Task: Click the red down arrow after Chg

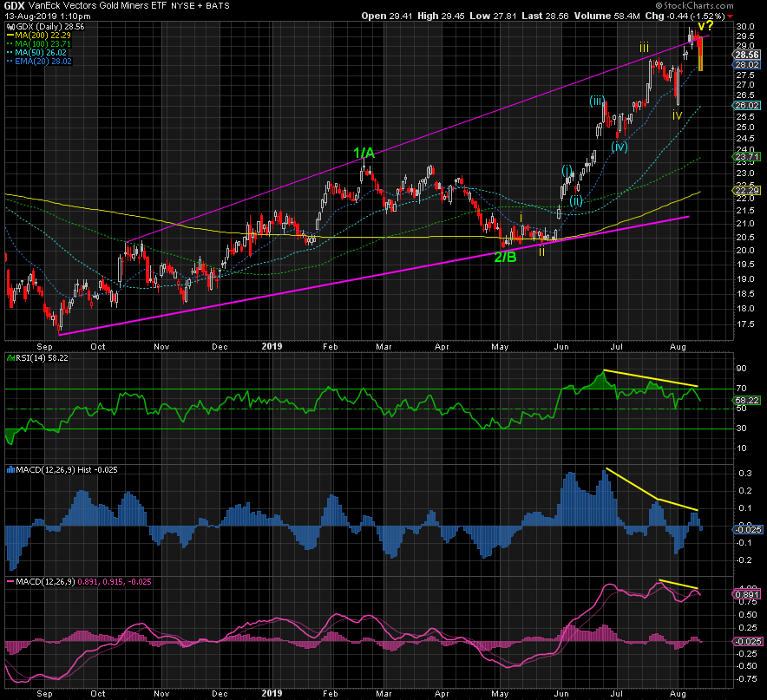Action: 731,16
